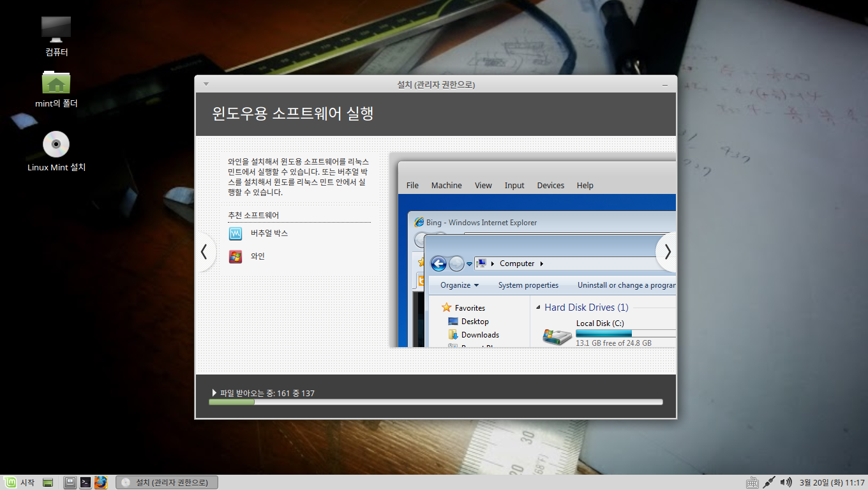Click the 버추얼 박스 VirtualBox icon

[x=236, y=234]
